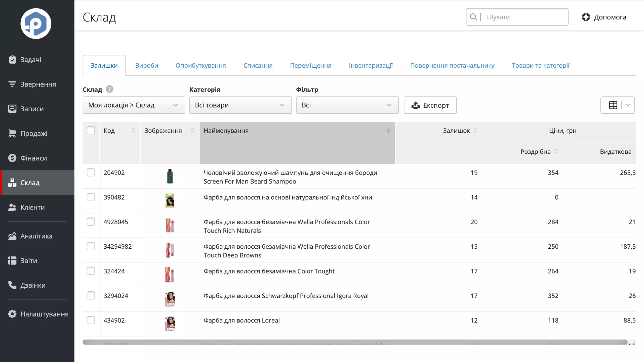
Task: Sort by Код column arrows
Action: click(133, 130)
